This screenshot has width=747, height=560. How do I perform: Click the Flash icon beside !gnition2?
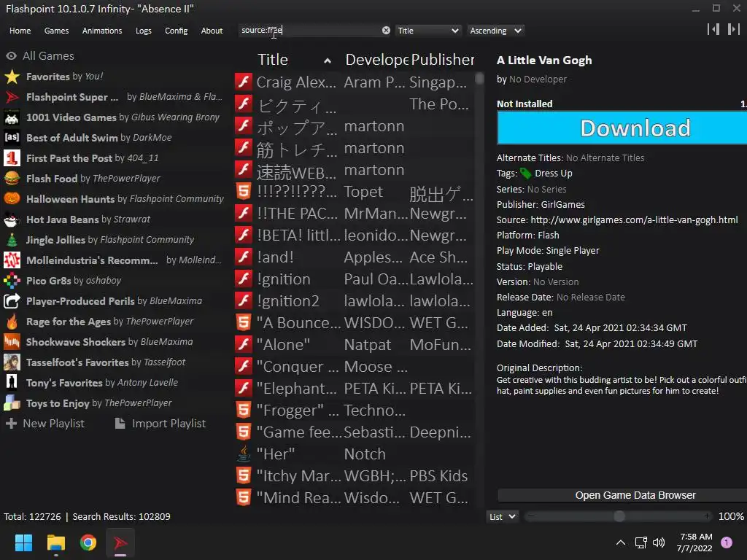pos(244,301)
